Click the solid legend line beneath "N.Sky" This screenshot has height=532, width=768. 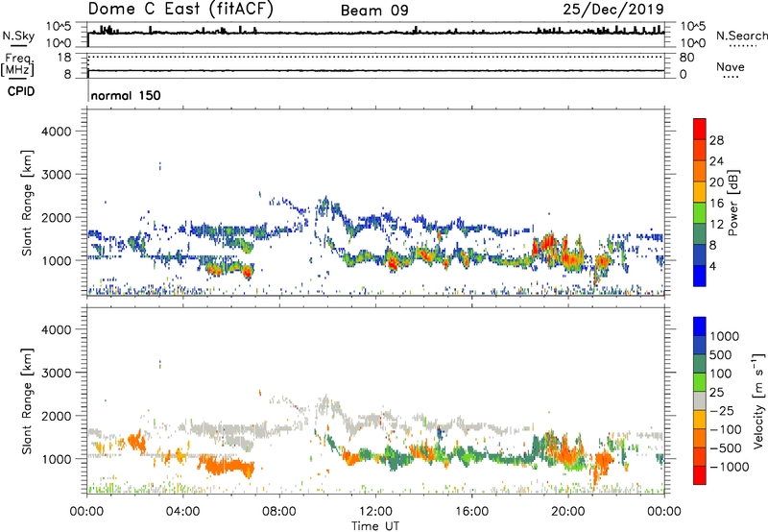[x=18, y=46]
